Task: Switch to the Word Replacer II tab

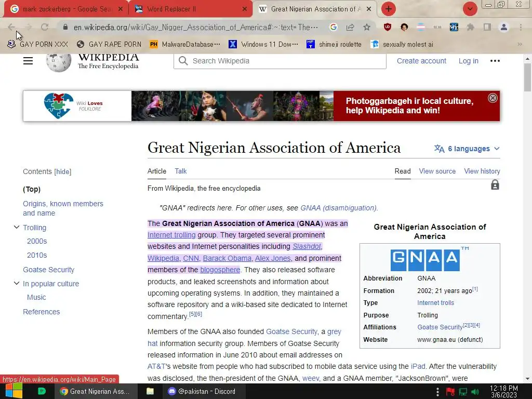Action: click(x=191, y=9)
